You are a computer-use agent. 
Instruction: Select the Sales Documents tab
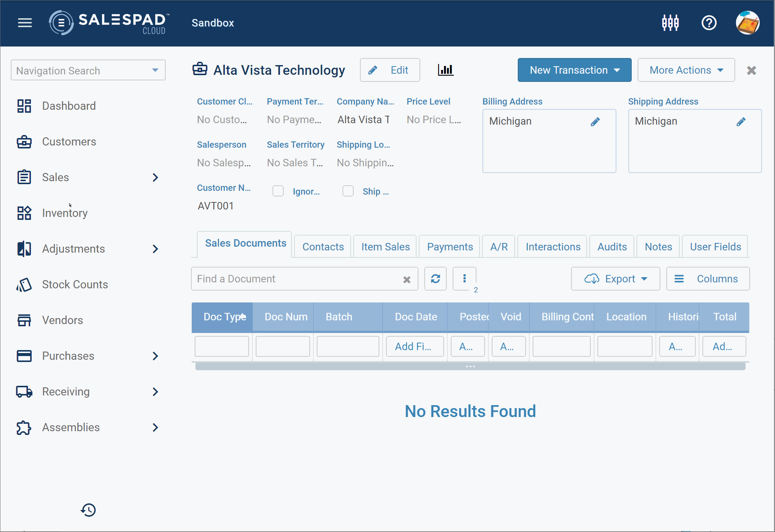[245, 243]
